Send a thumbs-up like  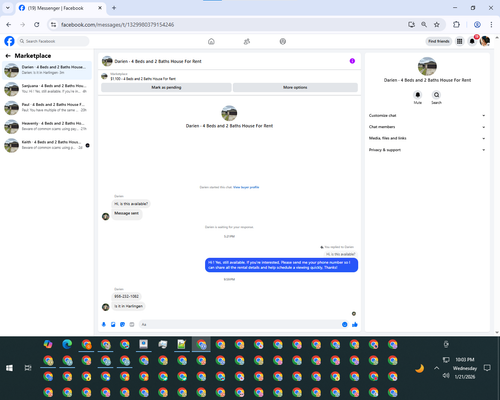(355, 324)
